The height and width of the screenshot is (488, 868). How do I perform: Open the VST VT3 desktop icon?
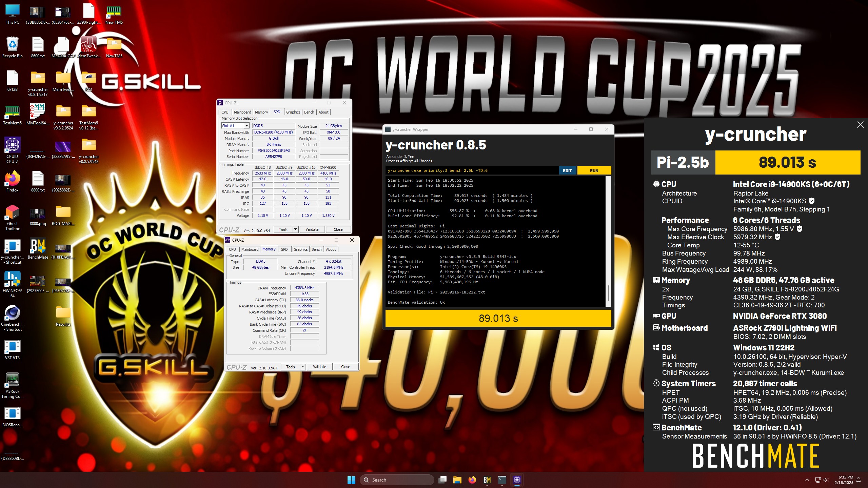(x=13, y=349)
